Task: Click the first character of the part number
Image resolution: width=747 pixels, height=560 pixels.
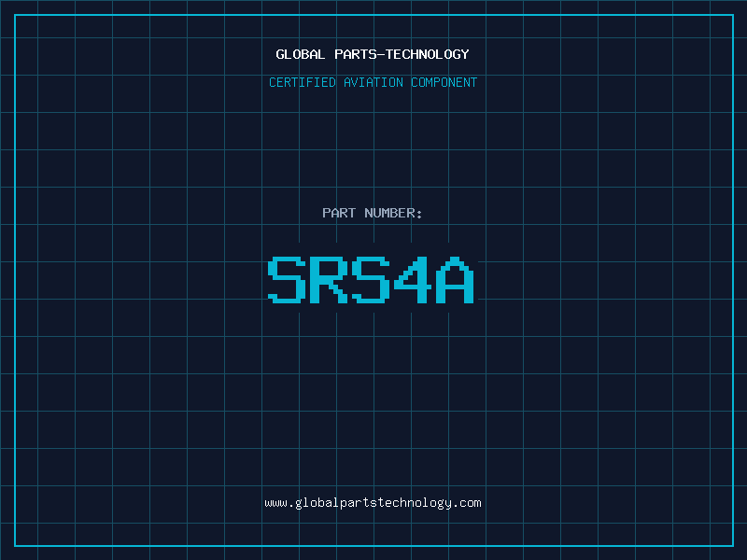Action: coord(288,279)
